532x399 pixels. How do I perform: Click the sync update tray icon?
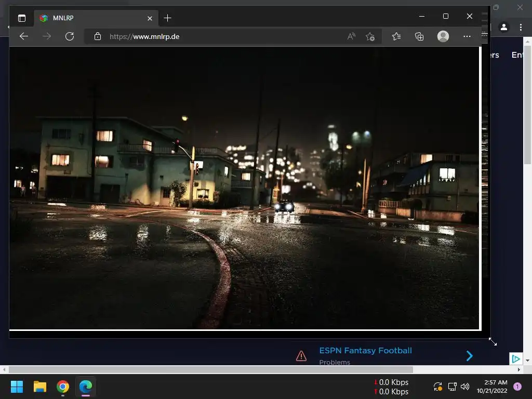click(437, 387)
